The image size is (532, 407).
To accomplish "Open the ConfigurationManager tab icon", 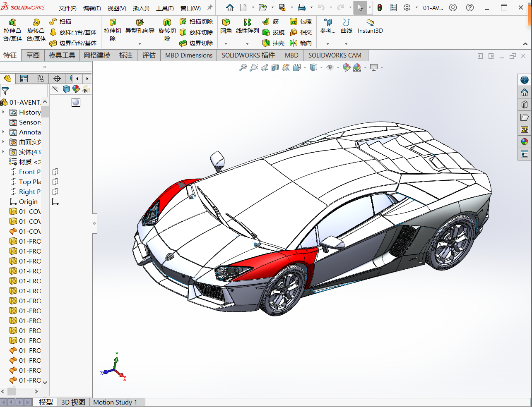I will point(41,79).
